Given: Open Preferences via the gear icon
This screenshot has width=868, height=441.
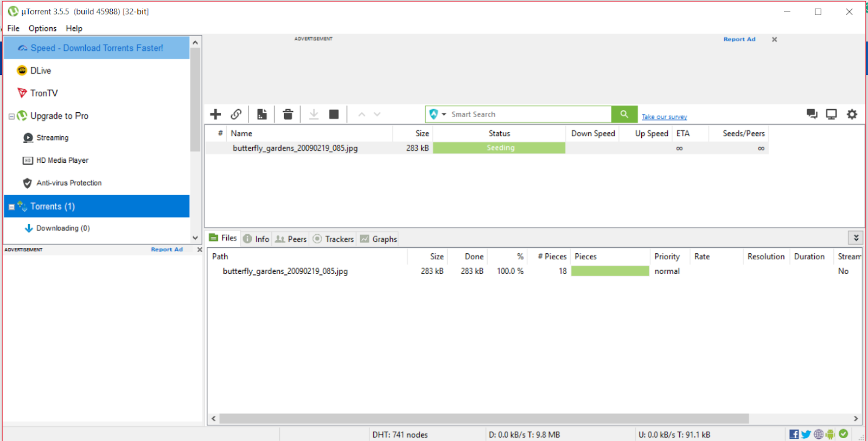Looking at the screenshot, I should click(852, 114).
